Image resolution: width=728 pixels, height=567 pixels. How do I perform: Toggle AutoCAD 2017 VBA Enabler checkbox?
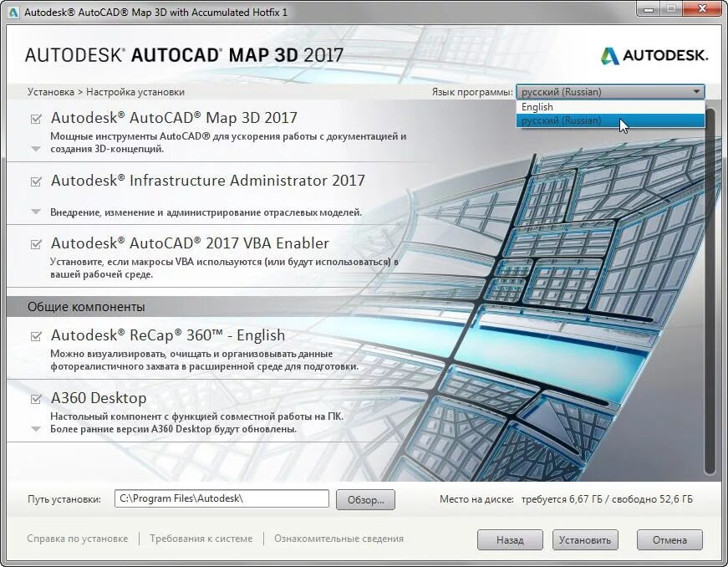[36, 244]
